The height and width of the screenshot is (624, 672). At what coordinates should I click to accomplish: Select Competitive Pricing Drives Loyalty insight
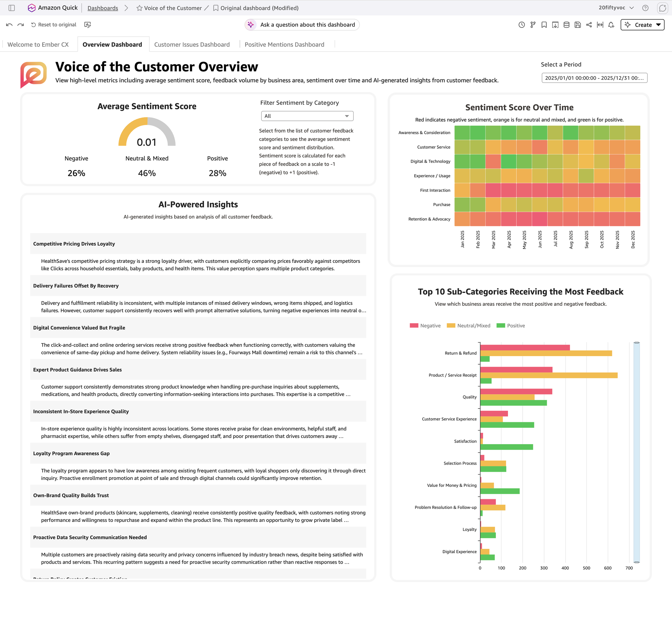coord(198,244)
